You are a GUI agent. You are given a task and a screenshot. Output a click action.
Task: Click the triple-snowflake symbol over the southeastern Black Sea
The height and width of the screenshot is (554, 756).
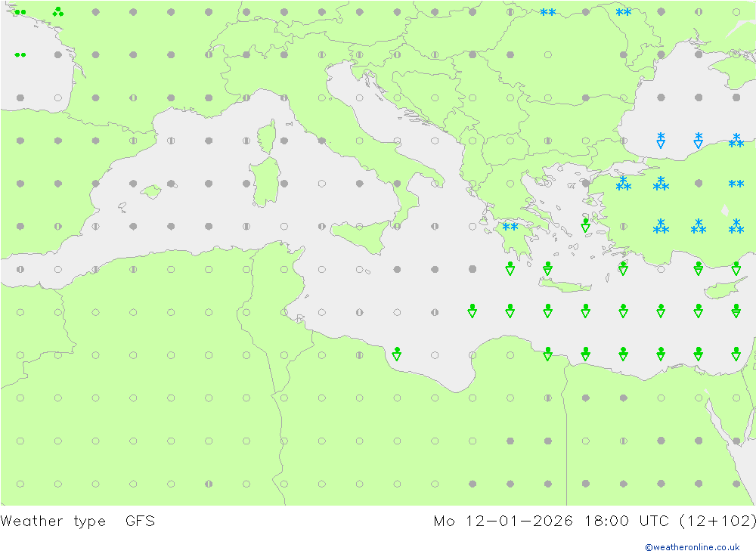[736, 141]
